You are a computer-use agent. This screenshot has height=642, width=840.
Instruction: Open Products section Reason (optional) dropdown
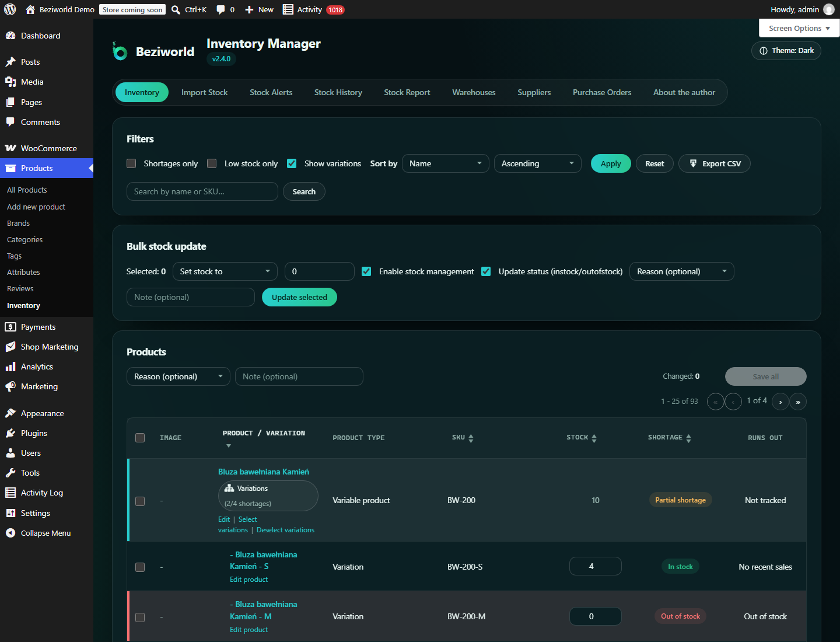point(178,376)
